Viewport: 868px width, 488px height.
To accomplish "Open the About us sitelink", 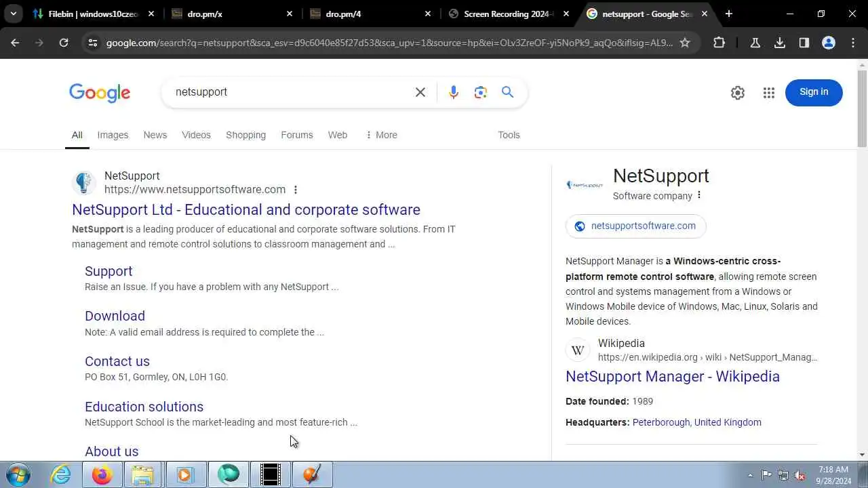I will pyautogui.click(x=111, y=451).
